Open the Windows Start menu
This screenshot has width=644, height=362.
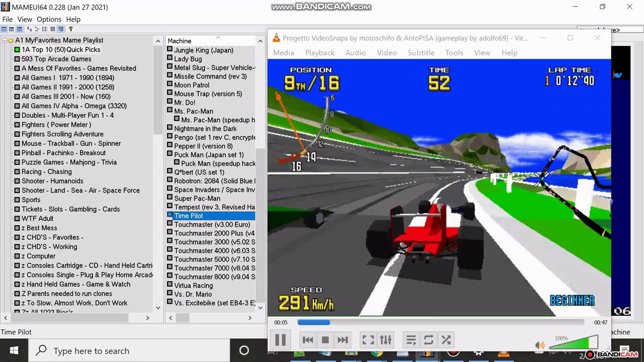(x=14, y=350)
